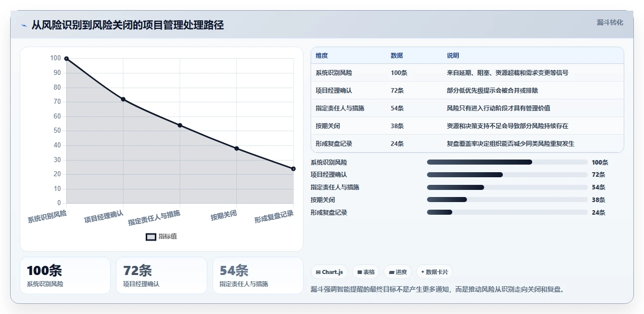
Task: Click the 数据 column header
Action: coord(397,56)
